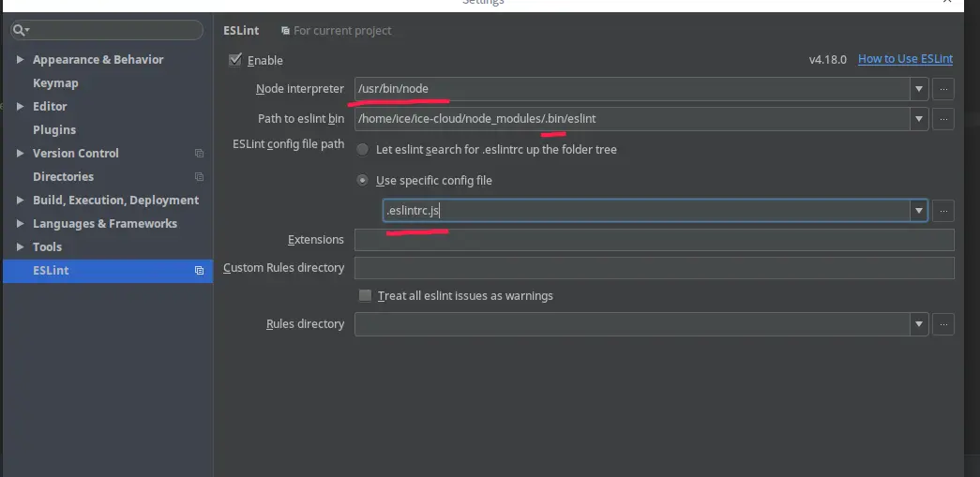Screen dimensions: 980x477
Task: Select the ESLint settings entry
Action: [x=108, y=270]
